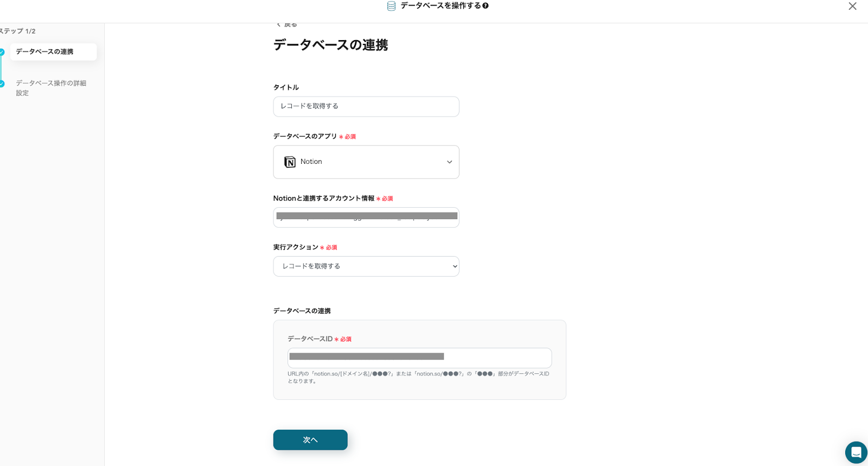The image size is (868, 466).
Task: Click the URL hint text below データベースID
Action: click(418, 377)
